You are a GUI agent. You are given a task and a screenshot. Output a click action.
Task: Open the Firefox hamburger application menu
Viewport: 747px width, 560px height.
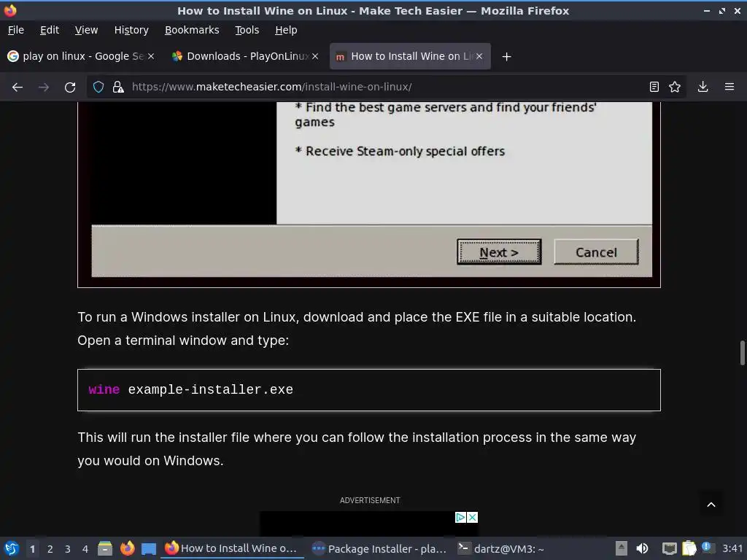pyautogui.click(x=729, y=87)
